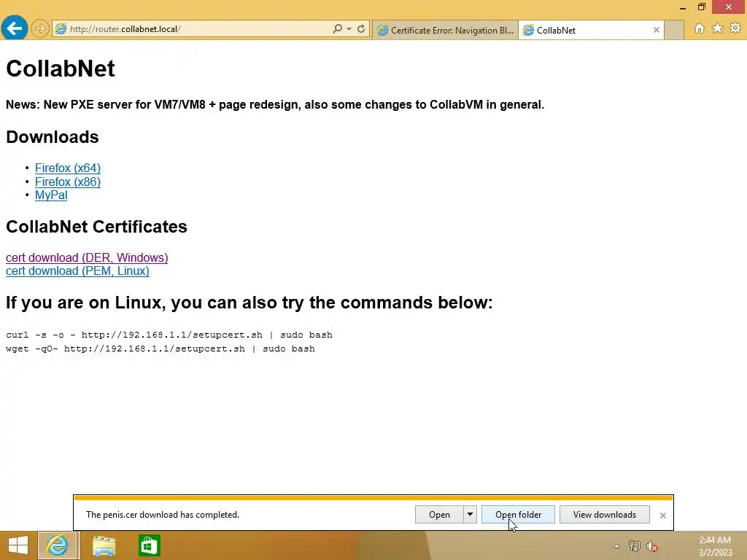Screen dimensions: 747x560
Task: Click the muted volume tray icon
Action: 652,546
